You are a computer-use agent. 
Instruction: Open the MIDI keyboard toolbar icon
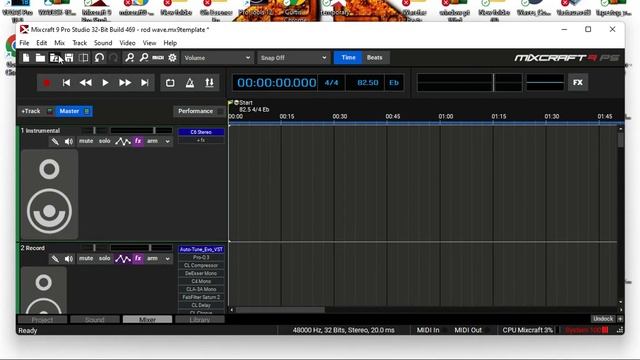tap(158, 58)
